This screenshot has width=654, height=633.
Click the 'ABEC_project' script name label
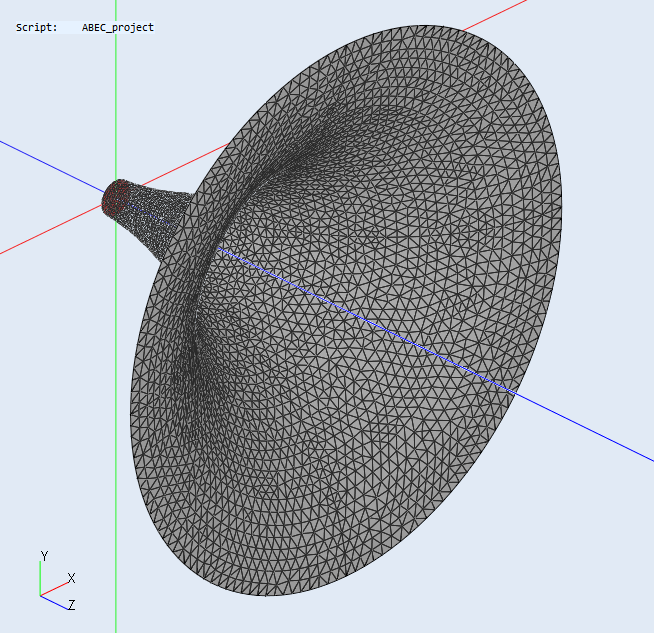118,28
